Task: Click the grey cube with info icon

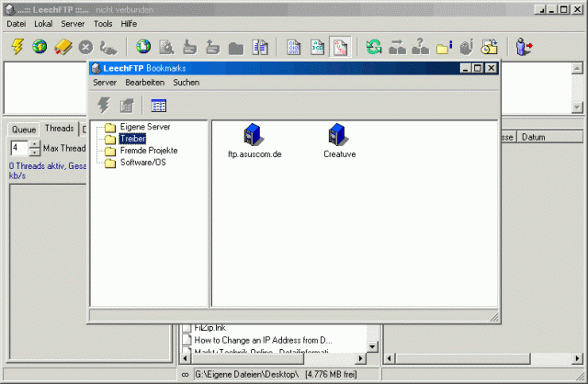Action: 467,47
